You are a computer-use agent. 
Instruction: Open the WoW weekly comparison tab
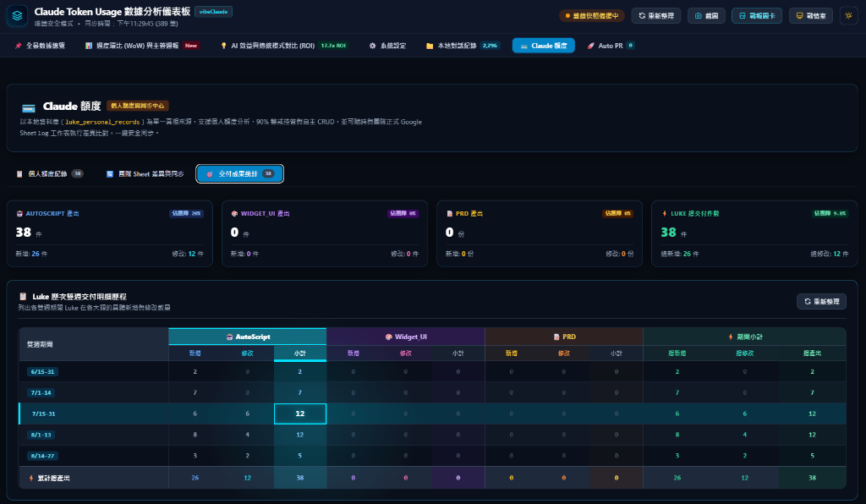click(x=142, y=46)
